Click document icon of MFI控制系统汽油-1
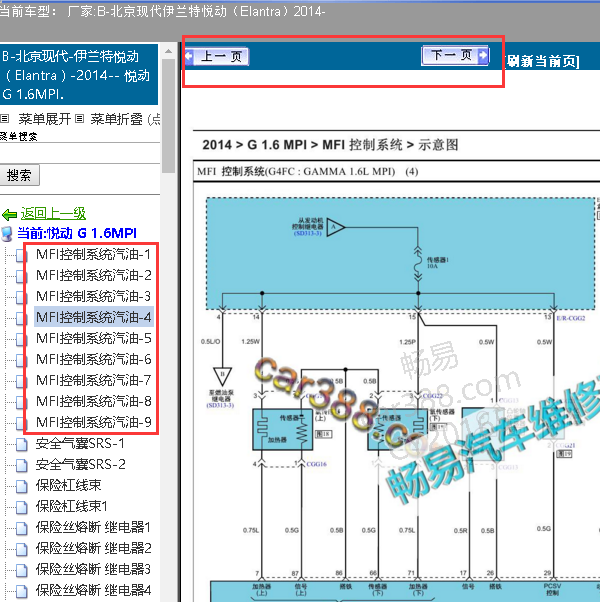The image size is (600, 602). 21,255
